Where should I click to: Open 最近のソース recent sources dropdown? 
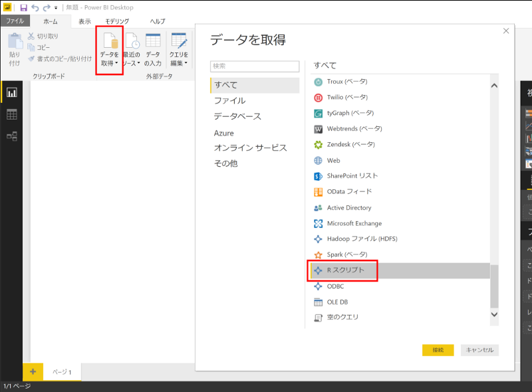tap(132, 50)
